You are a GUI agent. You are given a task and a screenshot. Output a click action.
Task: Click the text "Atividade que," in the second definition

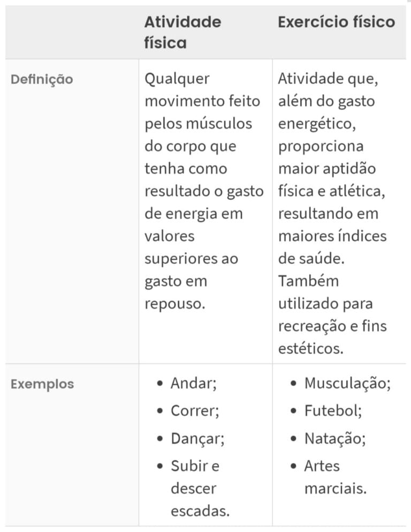click(328, 79)
